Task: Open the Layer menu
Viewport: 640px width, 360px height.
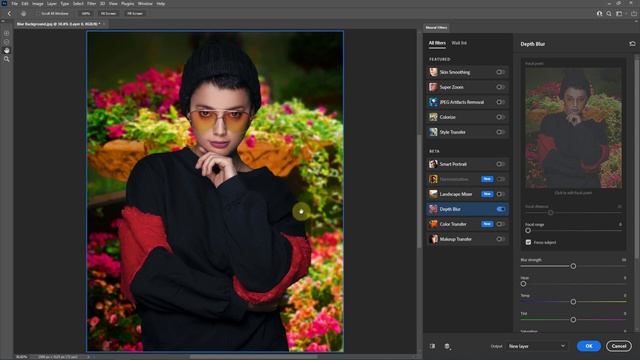Action: point(52,3)
